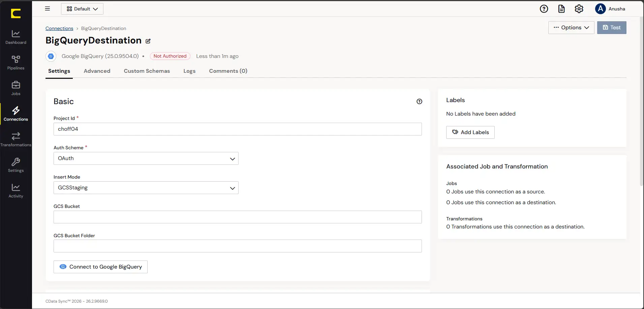
Task: Click the page vertical scrollbar
Action: point(642,101)
